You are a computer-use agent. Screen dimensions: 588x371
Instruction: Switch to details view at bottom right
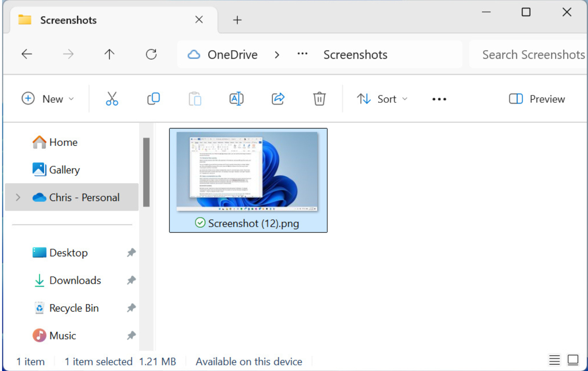coord(554,360)
